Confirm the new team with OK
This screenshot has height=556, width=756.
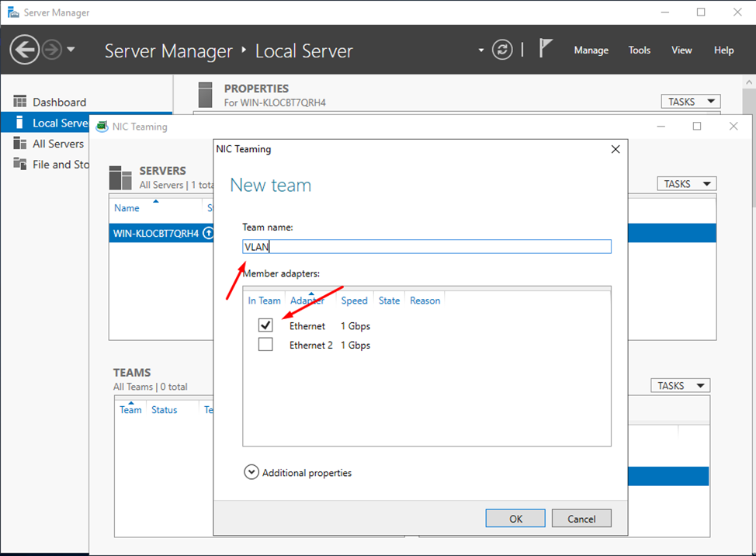tap(515, 518)
